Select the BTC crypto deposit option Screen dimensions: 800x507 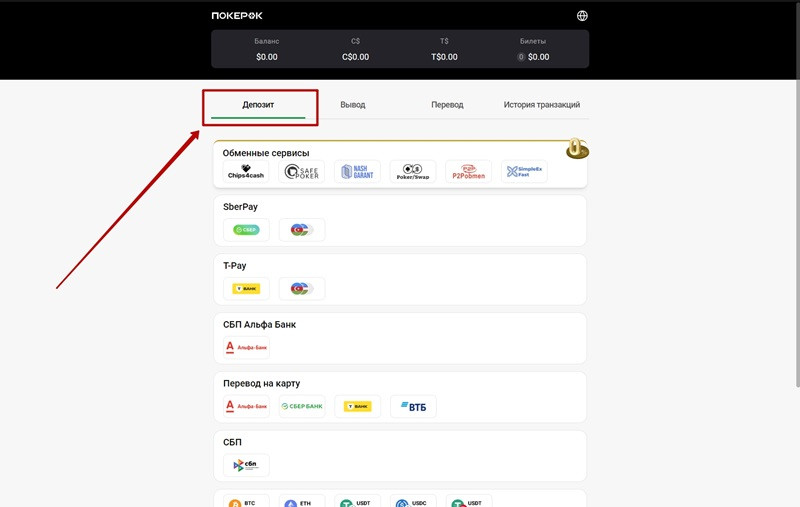click(x=246, y=503)
